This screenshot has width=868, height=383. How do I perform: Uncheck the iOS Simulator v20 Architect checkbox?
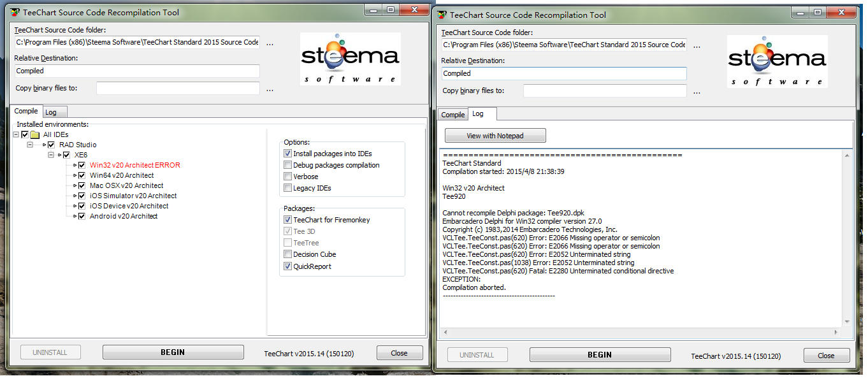pyautogui.click(x=82, y=196)
